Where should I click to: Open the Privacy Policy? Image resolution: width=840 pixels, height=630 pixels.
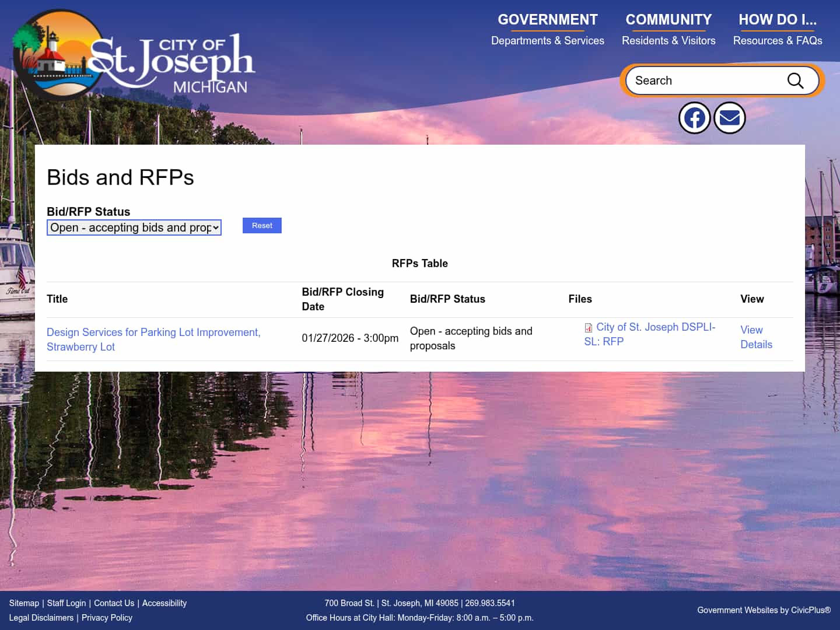tap(107, 617)
